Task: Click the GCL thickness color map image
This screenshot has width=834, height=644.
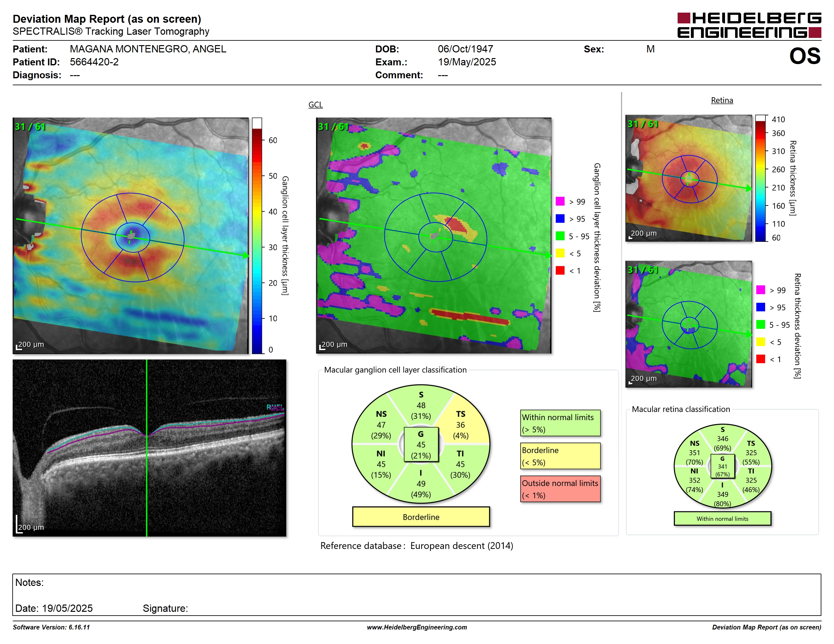Action: [x=130, y=236]
